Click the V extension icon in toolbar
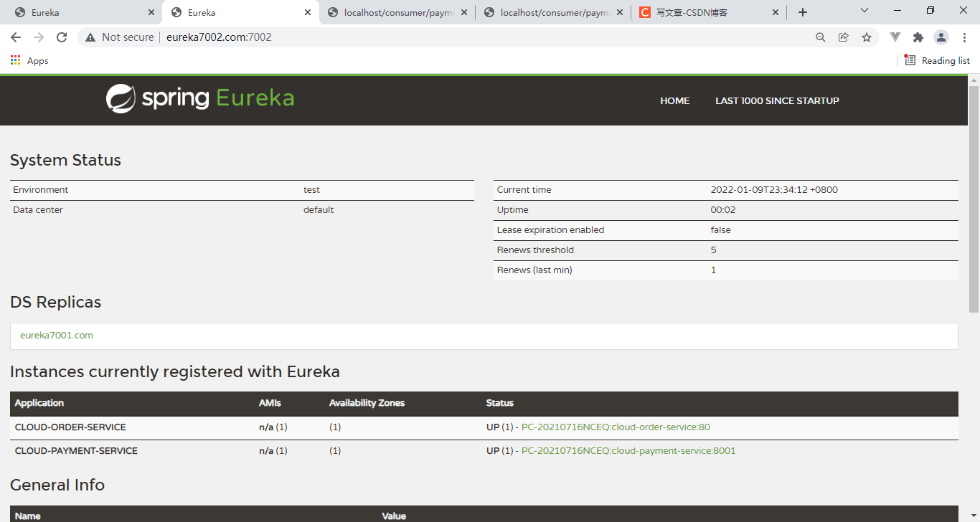This screenshot has height=522, width=980. [895, 37]
